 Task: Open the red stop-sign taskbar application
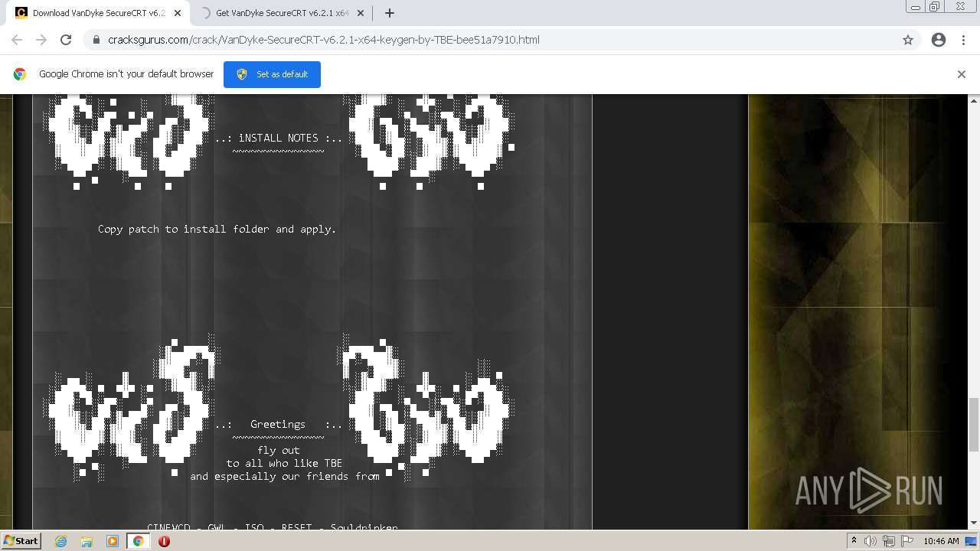click(x=164, y=541)
